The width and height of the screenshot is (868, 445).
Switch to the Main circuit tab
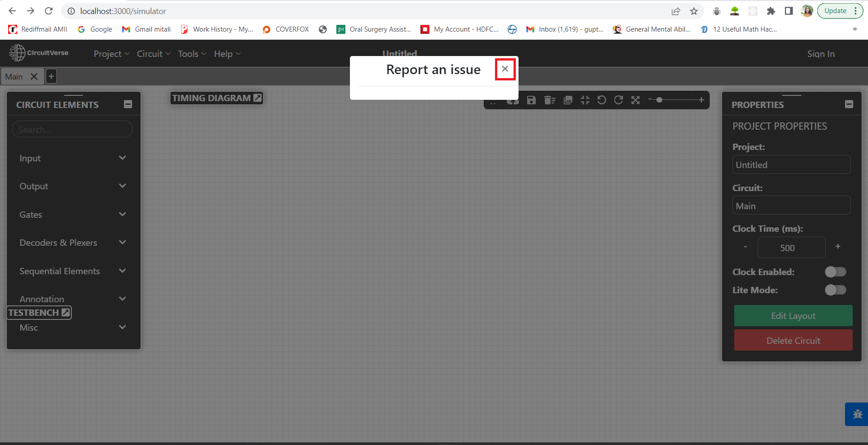click(14, 76)
